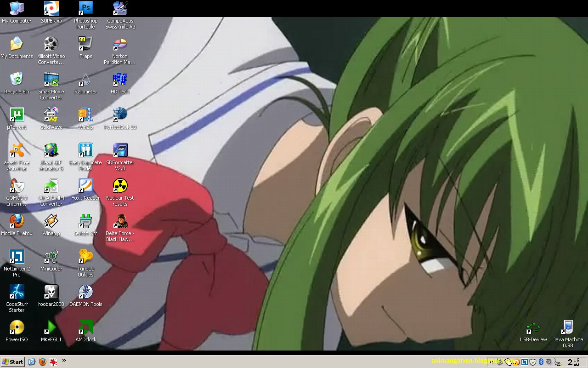Image resolution: width=588 pixels, height=368 pixels.
Task: Select the WinZip desktop icon
Action: coord(85,119)
